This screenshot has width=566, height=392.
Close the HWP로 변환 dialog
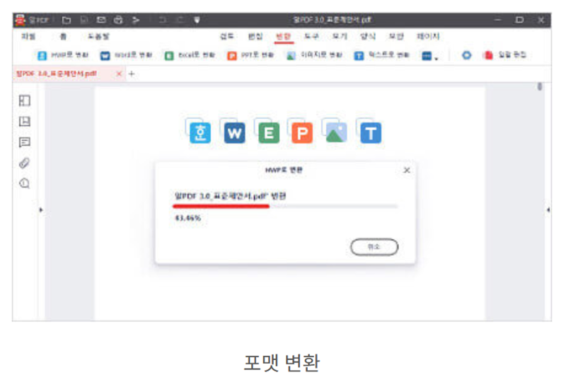click(407, 170)
